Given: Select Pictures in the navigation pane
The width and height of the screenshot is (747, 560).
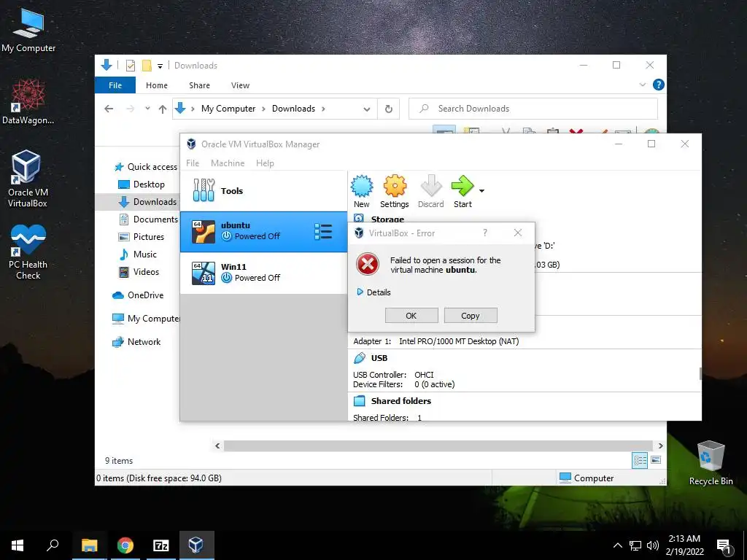Looking at the screenshot, I should [x=142, y=237].
